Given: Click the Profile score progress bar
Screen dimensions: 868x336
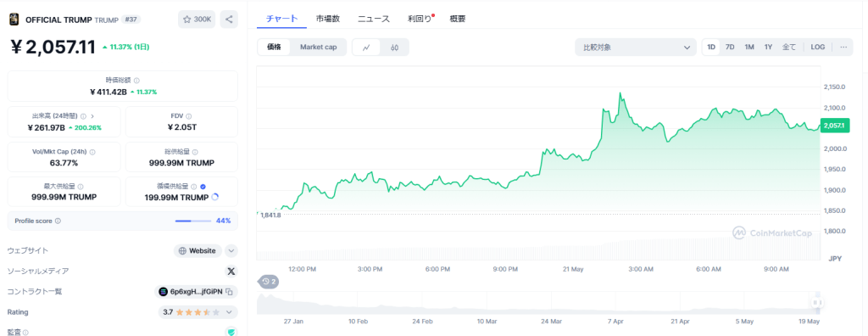Looking at the screenshot, I should coord(193,221).
